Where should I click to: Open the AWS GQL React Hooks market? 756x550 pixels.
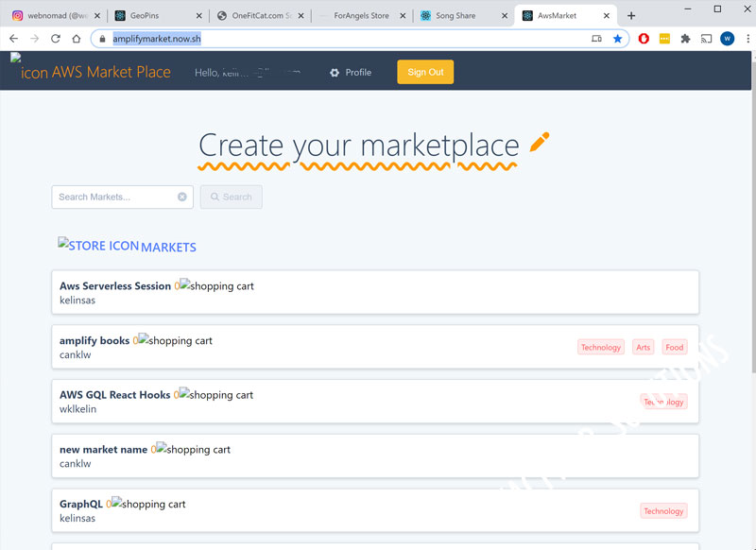click(114, 395)
